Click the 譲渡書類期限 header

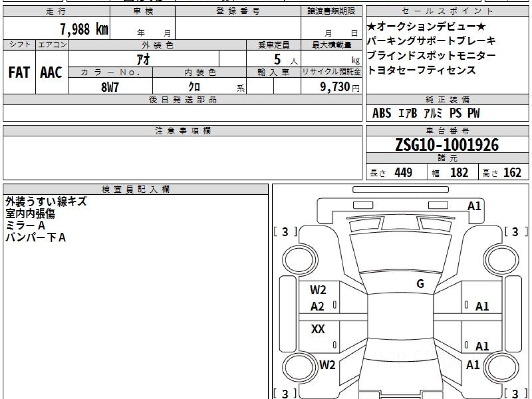331,12
